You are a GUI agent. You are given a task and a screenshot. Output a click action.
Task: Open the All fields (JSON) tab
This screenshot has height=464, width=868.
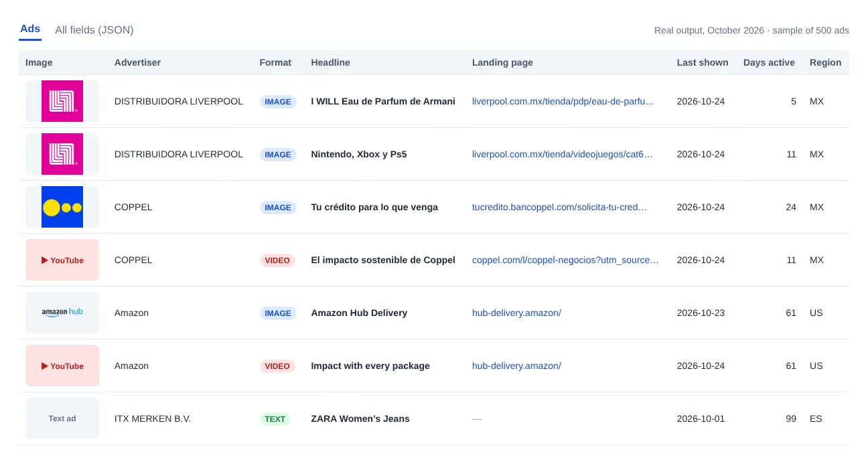[x=94, y=30]
